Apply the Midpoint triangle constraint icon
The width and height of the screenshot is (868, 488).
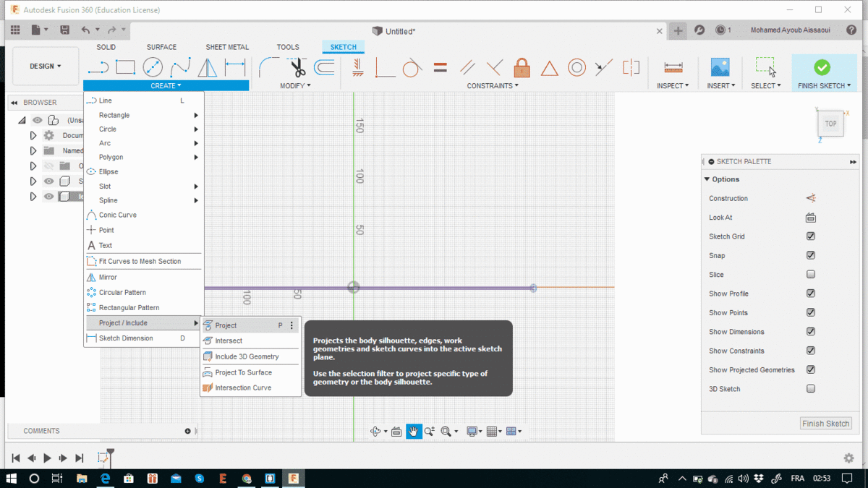(550, 68)
